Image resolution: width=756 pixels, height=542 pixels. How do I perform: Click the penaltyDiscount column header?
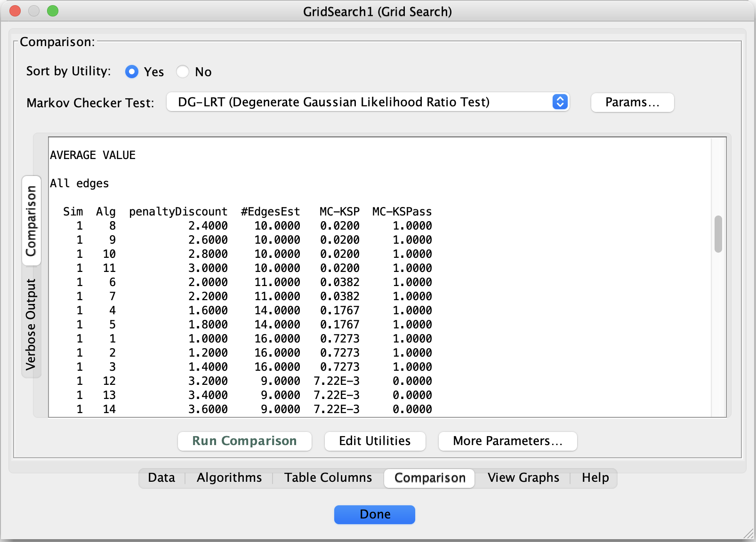tap(178, 212)
